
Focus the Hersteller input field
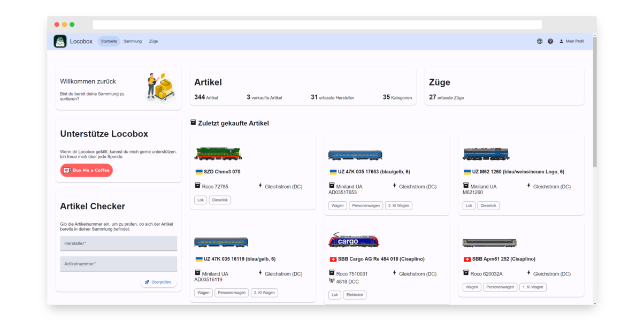pos(118,243)
